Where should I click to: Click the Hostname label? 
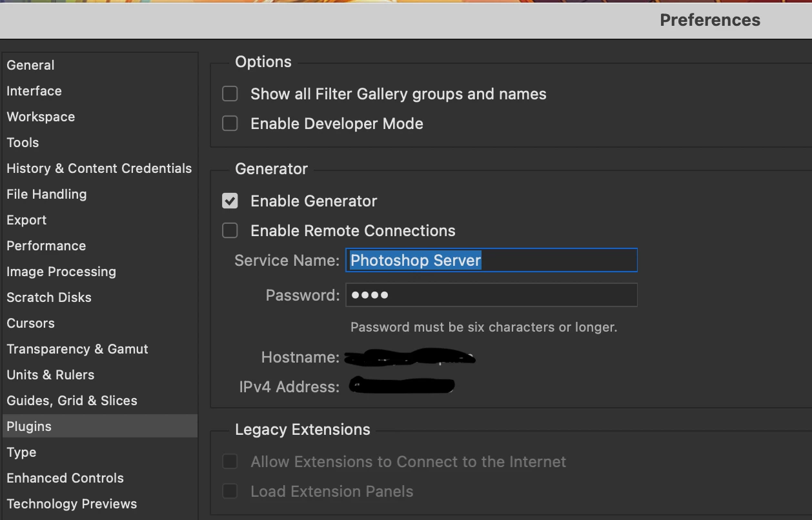(300, 357)
